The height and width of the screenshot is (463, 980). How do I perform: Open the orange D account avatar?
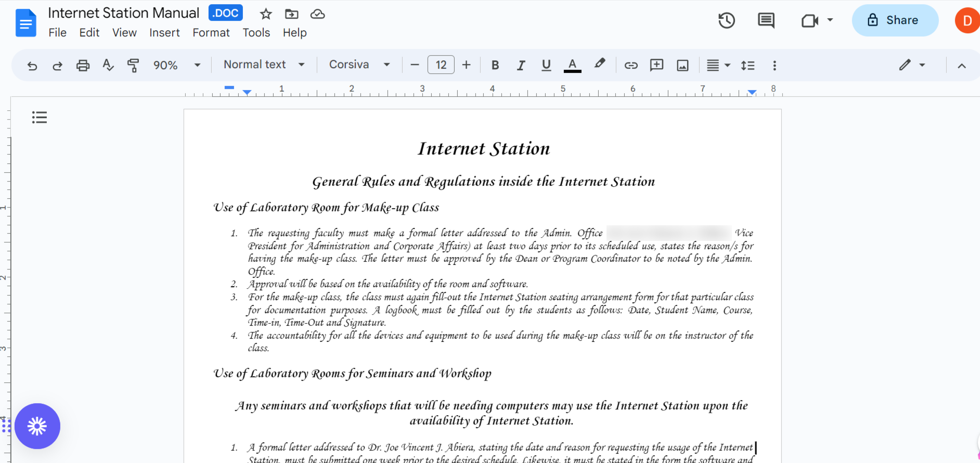[x=967, y=20]
